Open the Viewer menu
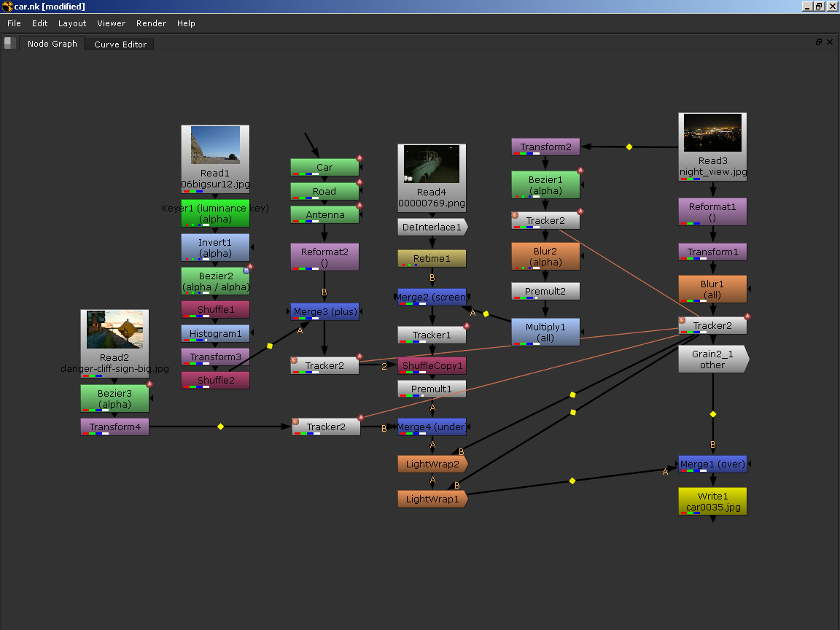The height and width of the screenshot is (630, 840). [112, 23]
